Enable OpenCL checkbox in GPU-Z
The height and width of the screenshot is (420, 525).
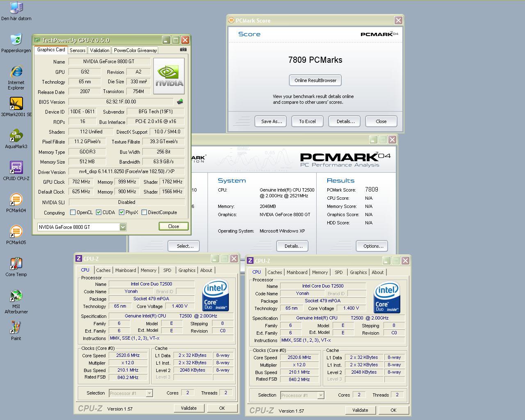pyautogui.click(x=73, y=212)
